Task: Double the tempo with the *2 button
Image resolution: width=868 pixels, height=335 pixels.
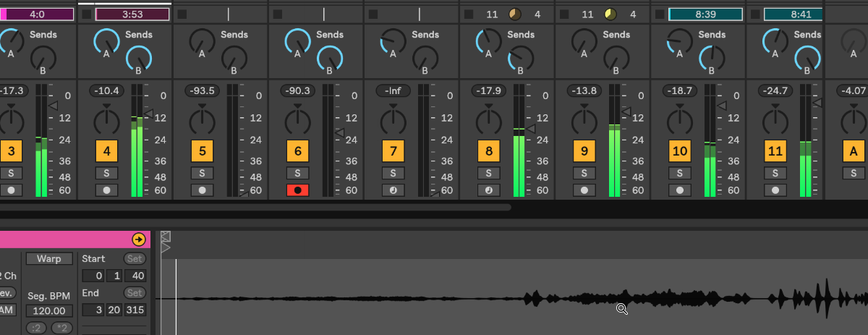Action: tap(62, 329)
